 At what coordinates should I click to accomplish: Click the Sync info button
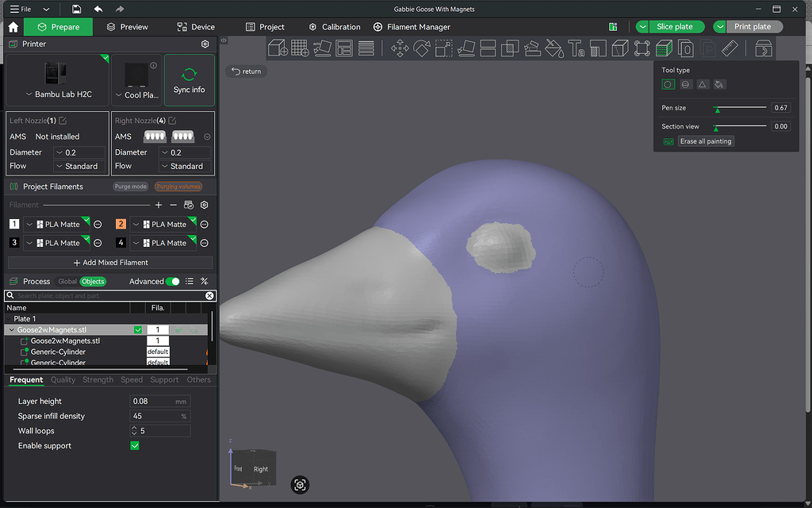tap(189, 80)
